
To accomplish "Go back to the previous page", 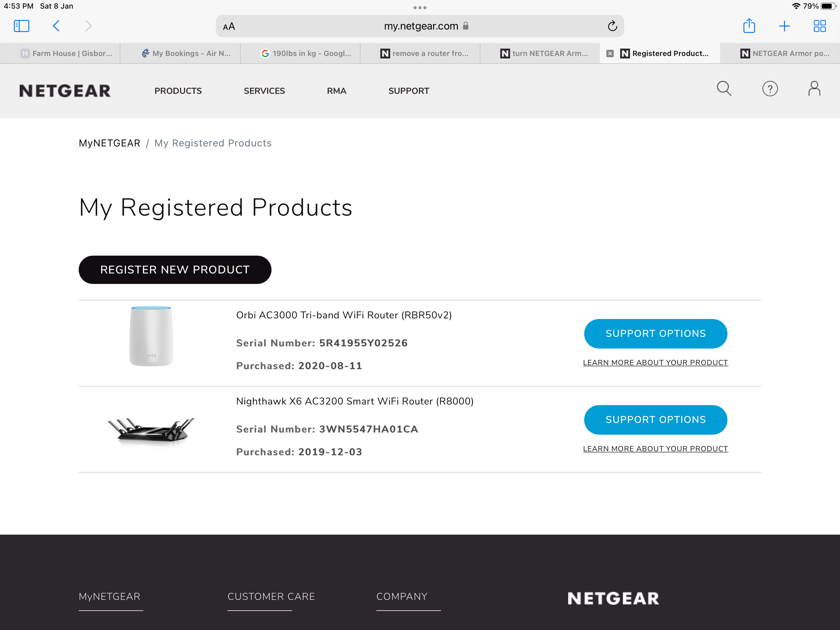I will [x=56, y=26].
